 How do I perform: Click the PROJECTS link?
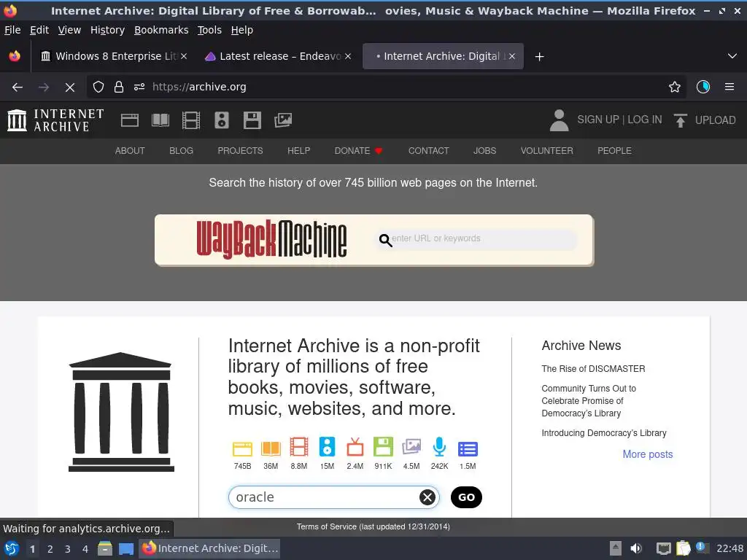tap(240, 151)
